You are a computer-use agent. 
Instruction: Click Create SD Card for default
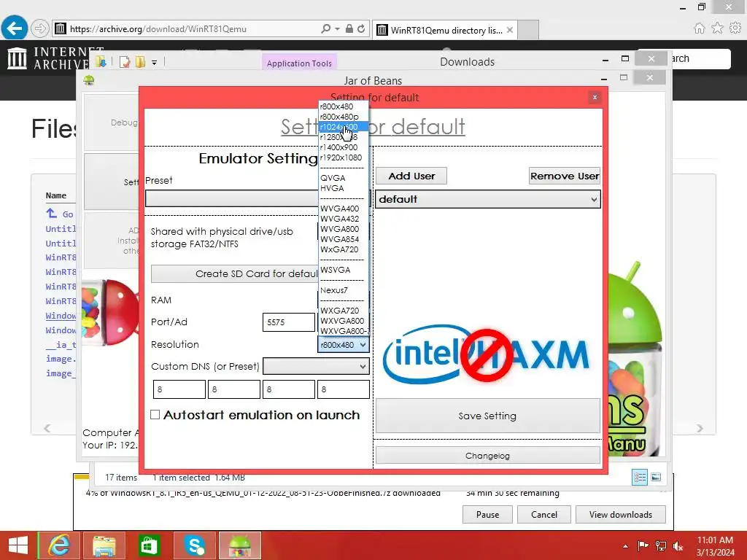coord(235,274)
